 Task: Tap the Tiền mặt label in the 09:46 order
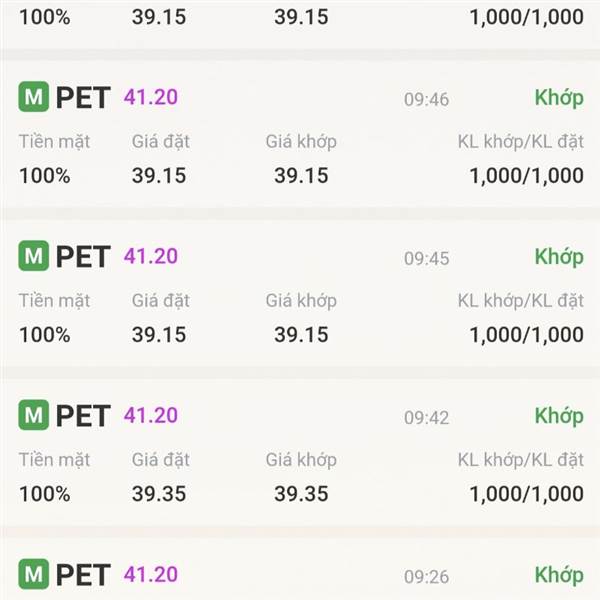point(54,142)
